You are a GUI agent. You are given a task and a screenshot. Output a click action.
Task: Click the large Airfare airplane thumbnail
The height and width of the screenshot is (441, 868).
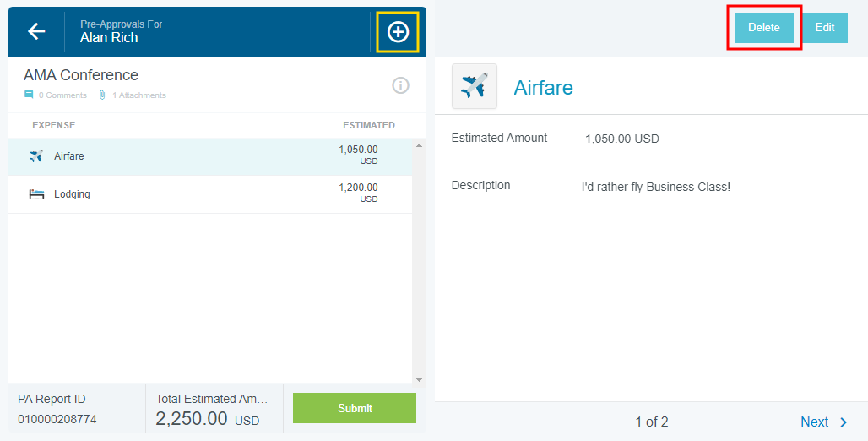point(475,86)
